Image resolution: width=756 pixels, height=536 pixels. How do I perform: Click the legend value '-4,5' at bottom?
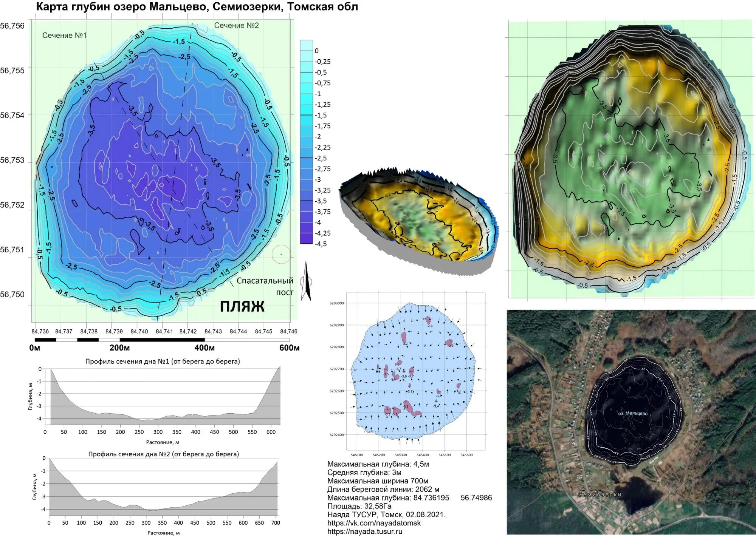[321, 244]
